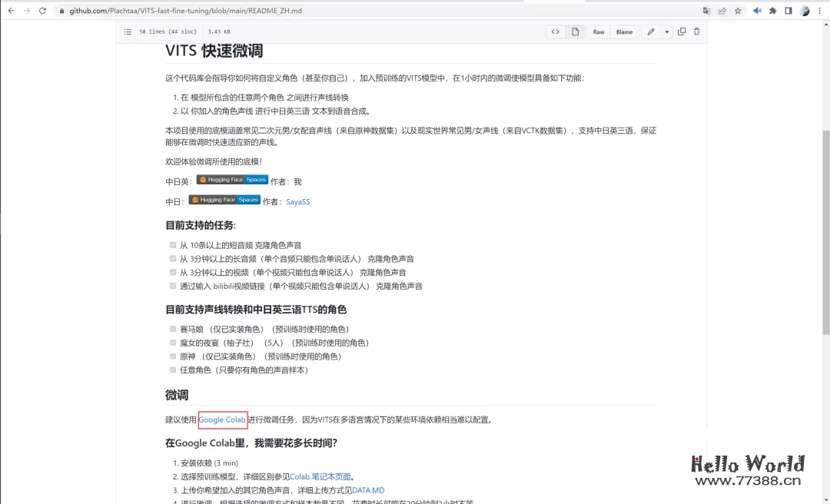Switch to the Raw view
Viewport: 830px width, 504px height.
(x=598, y=31)
